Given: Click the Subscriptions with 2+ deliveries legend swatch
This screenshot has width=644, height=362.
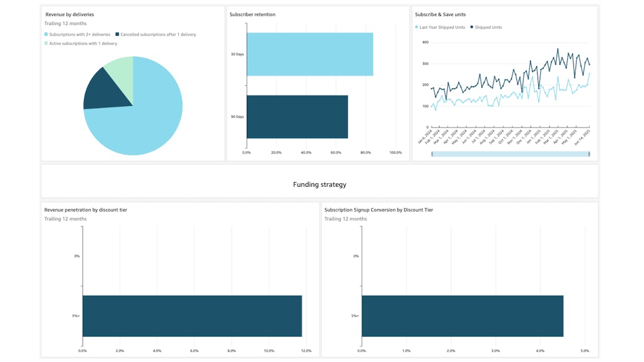Looking at the screenshot, I should (x=46, y=35).
